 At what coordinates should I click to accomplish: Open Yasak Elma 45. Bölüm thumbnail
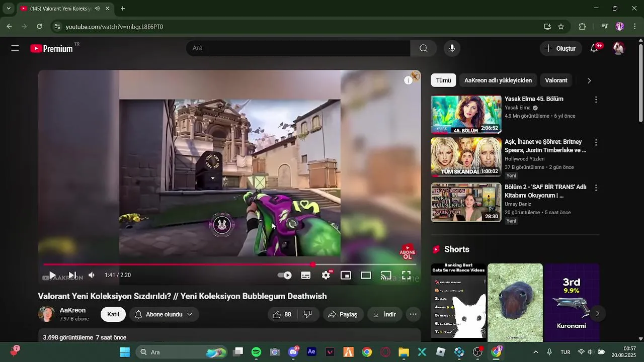click(466, 115)
